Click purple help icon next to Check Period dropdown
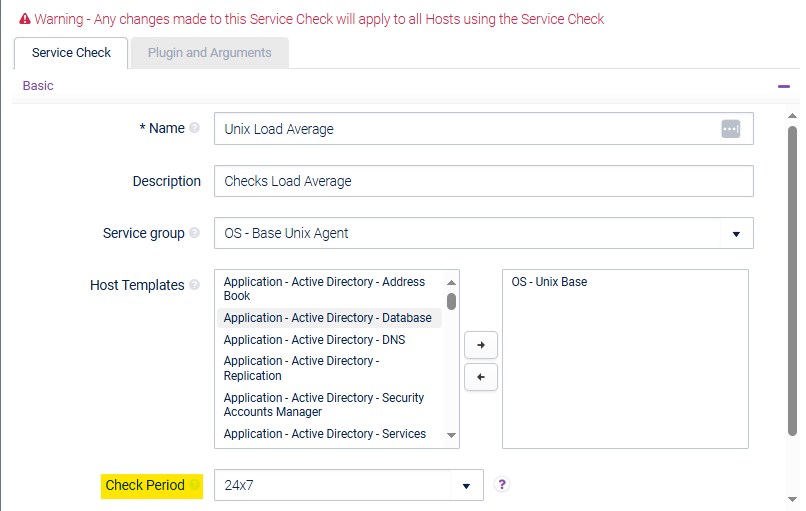 [502, 485]
